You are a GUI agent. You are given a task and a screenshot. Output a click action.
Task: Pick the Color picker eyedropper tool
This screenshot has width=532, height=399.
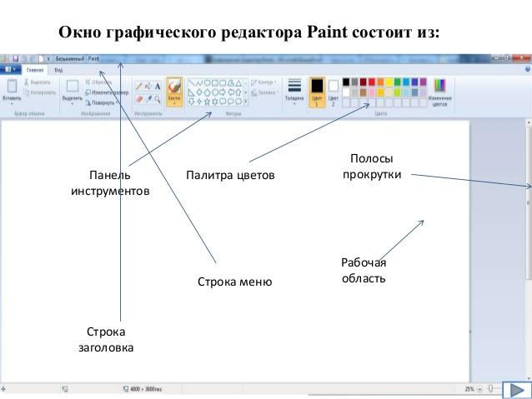(x=148, y=99)
